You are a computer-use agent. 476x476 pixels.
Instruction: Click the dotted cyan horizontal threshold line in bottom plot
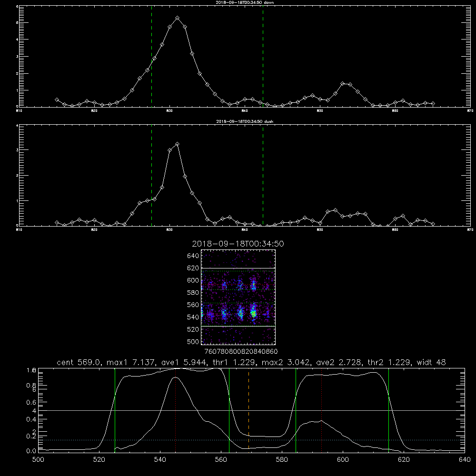click(x=251, y=440)
